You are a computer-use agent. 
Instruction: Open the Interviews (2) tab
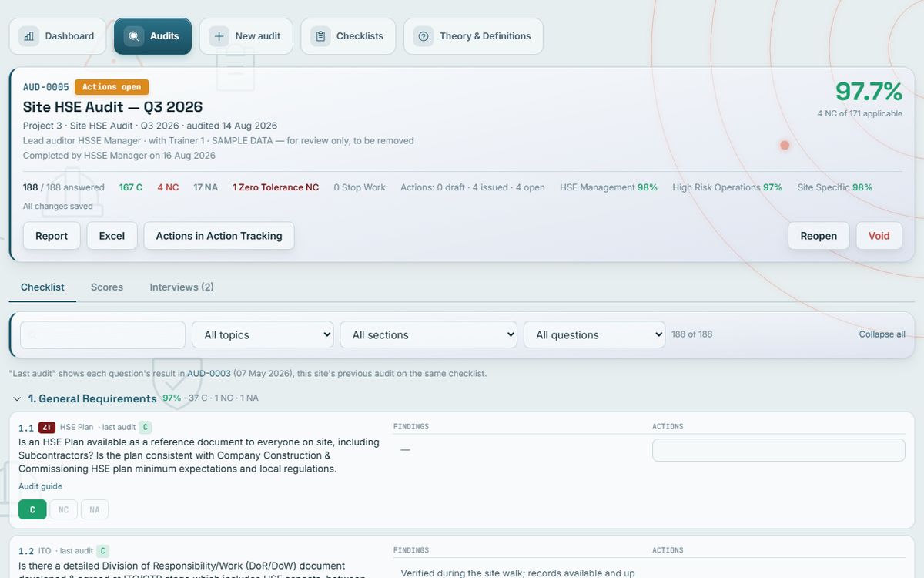click(182, 287)
